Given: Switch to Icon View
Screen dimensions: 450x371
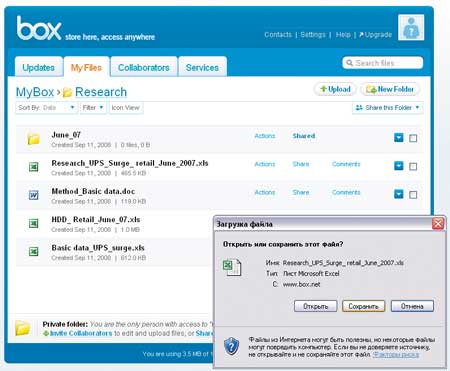Looking at the screenshot, I should tap(126, 108).
